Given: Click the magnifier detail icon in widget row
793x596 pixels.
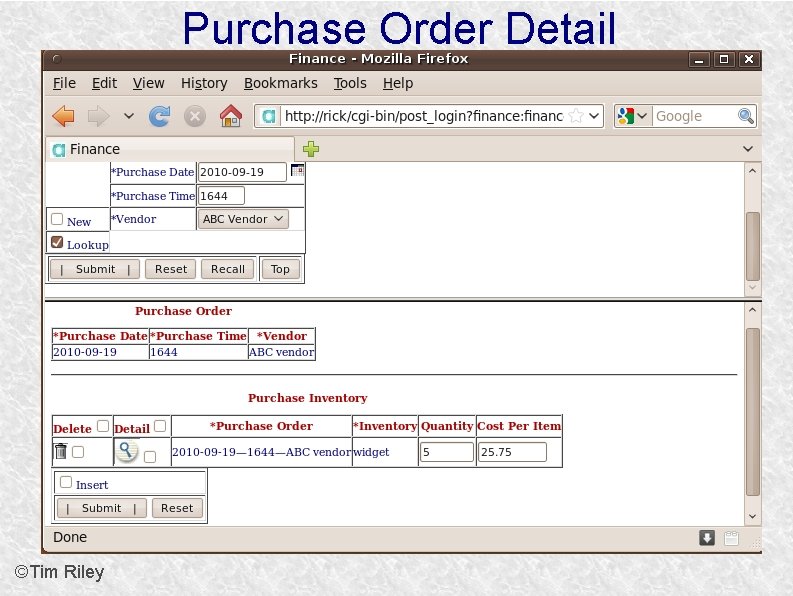Looking at the screenshot, I should point(126,451).
